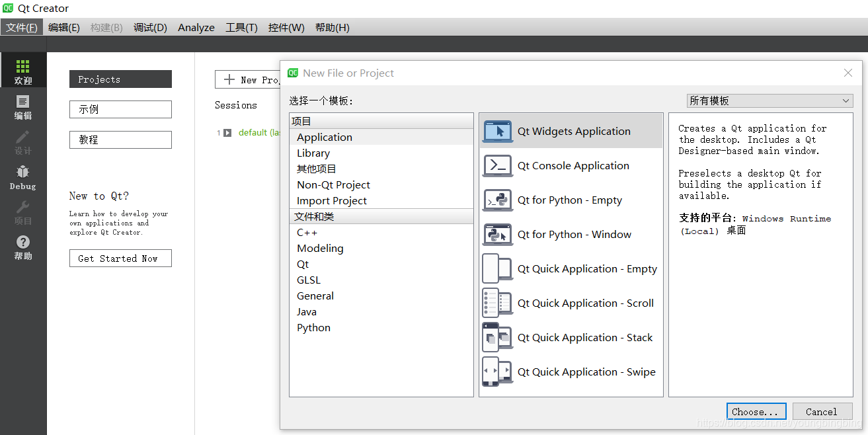The width and height of the screenshot is (868, 435).
Task: Click the Projects button on Welcome page
Action: (120, 79)
